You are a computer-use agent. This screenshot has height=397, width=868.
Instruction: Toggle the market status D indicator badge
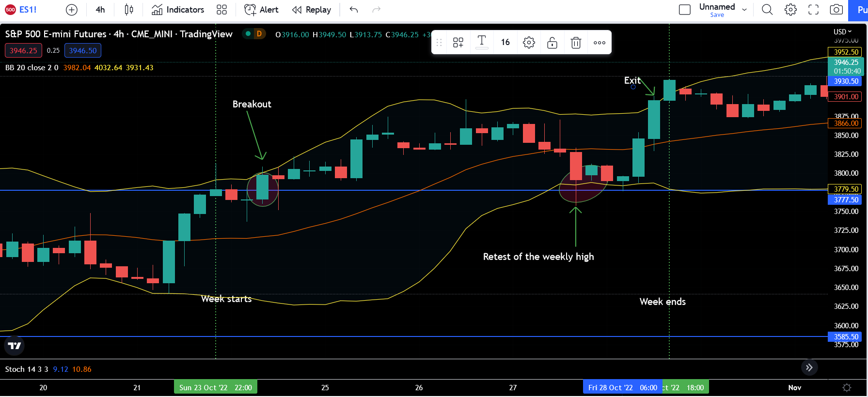(x=259, y=34)
